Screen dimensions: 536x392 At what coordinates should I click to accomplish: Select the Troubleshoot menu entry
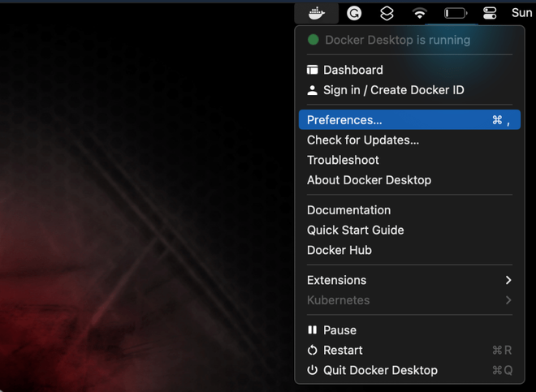[x=409, y=160]
